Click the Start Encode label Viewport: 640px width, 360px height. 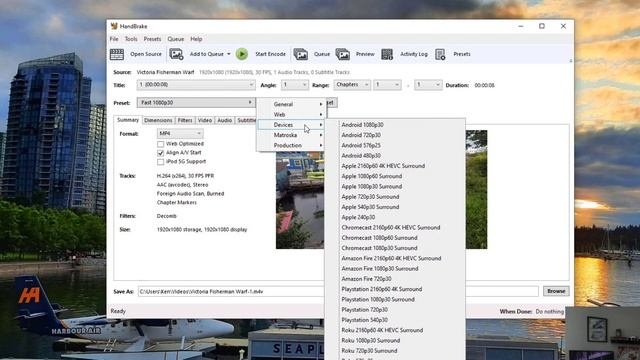point(270,54)
